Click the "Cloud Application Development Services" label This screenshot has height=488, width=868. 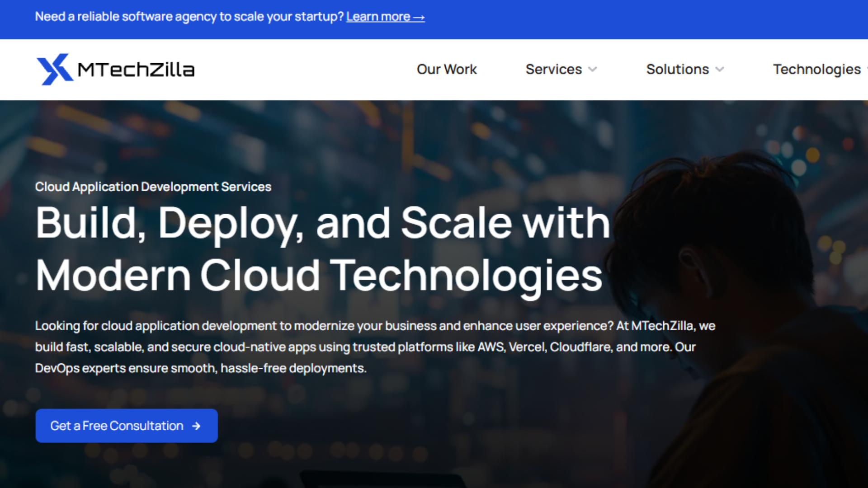pyautogui.click(x=153, y=187)
